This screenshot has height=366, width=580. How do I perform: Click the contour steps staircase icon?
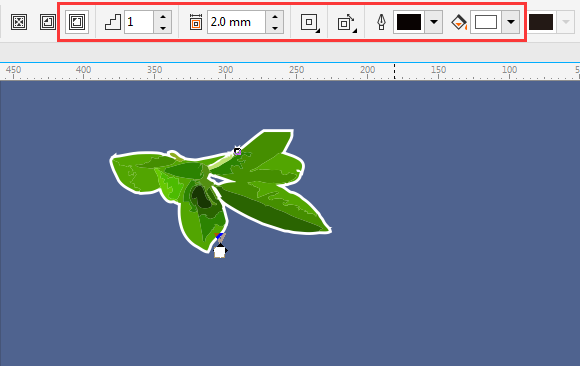tap(113, 22)
